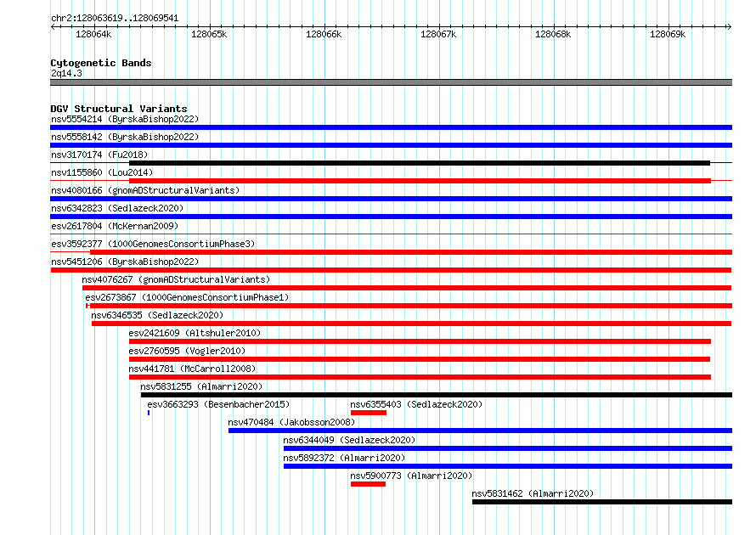
Task: Click the 2q14.3 cytogenetic band bar
Action: tap(391, 82)
